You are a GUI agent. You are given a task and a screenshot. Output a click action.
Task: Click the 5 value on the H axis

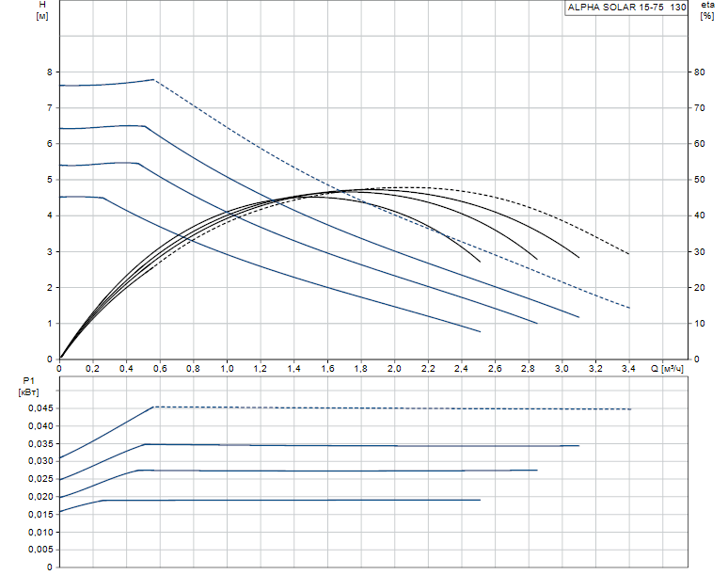tap(50, 180)
